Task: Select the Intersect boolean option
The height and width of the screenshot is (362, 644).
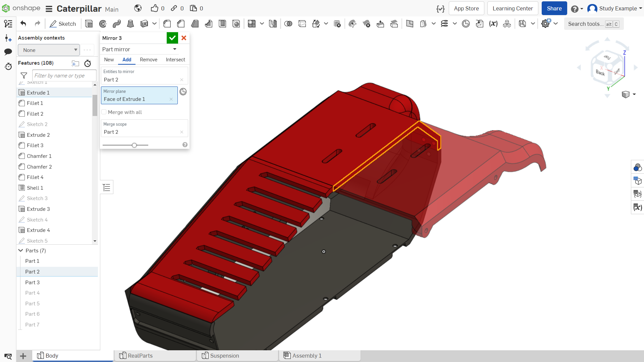Action: 175,60
